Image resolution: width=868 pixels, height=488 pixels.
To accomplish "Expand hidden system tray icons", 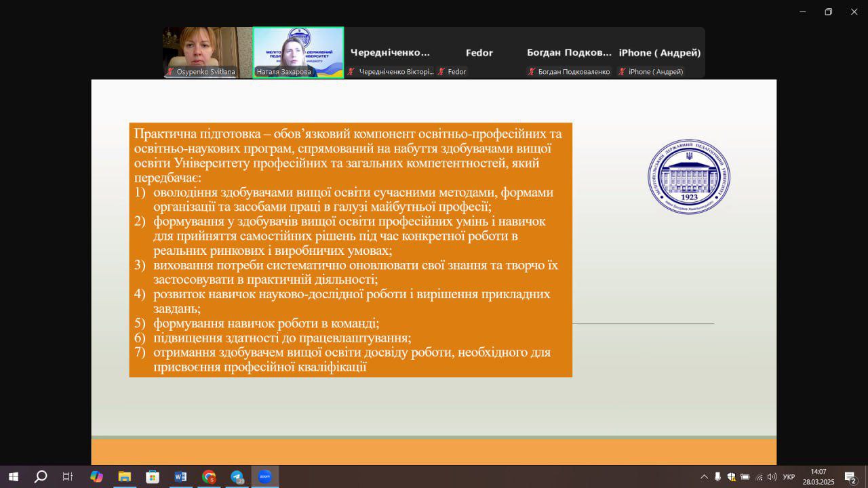I will click(704, 476).
